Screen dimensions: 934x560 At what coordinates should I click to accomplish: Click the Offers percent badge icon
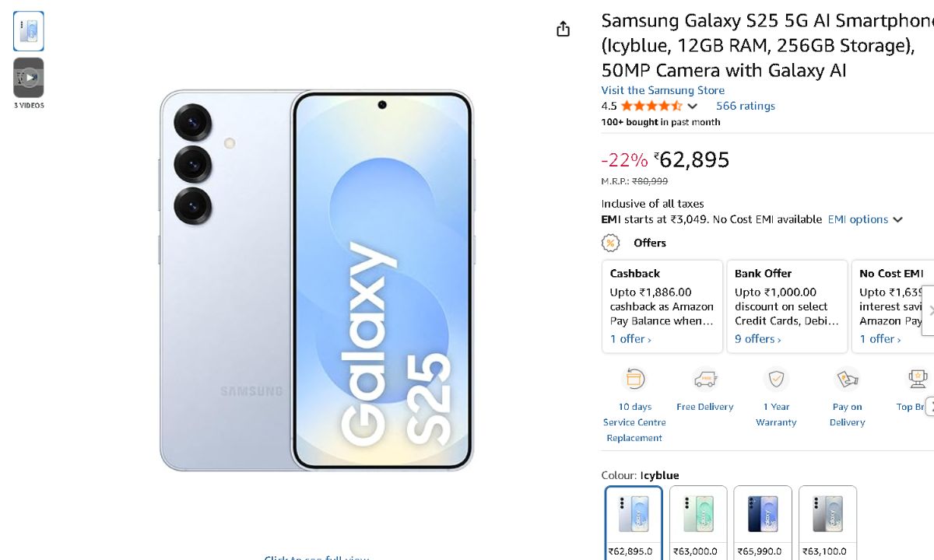(611, 243)
